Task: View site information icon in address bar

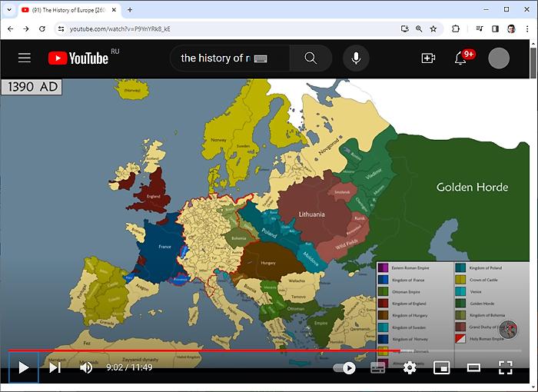Action: [x=61, y=29]
